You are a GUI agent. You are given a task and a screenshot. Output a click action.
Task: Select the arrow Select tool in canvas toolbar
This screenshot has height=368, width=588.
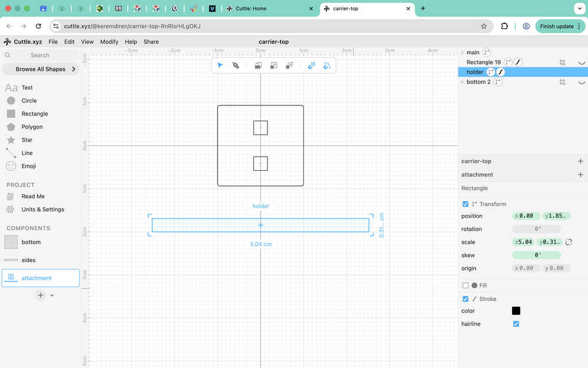pyautogui.click(x=220, y=66)
